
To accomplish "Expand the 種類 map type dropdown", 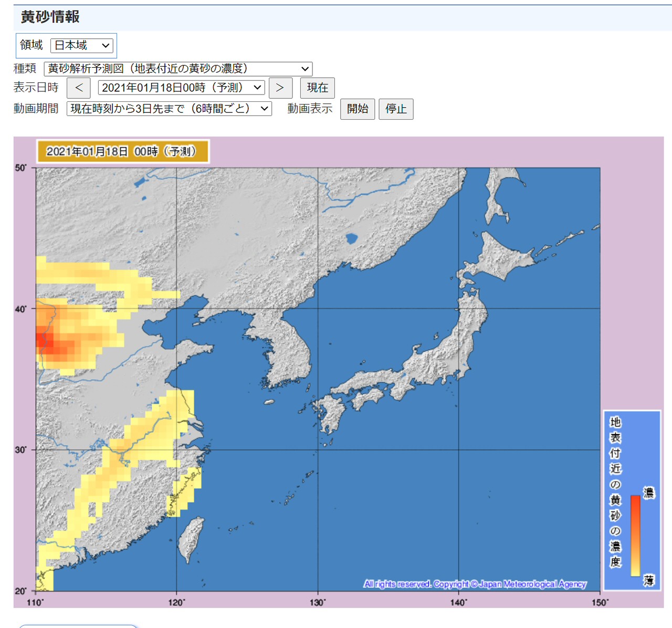I will coord(178,69).
